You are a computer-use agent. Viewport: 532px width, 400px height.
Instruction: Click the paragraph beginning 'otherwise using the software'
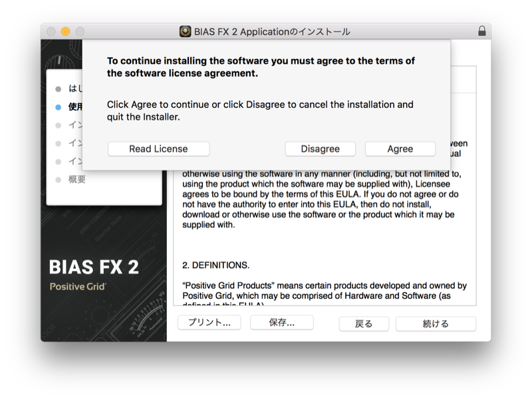pyautogui.click(x=322, y=199)
